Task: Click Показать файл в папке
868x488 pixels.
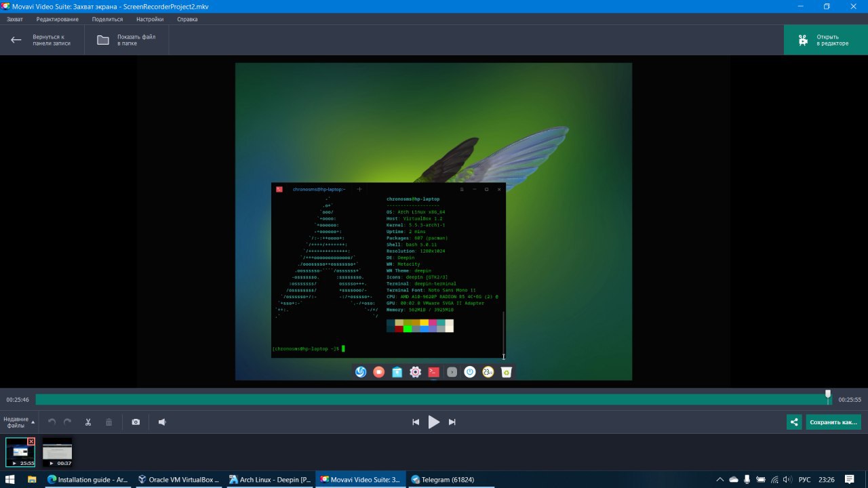Action: click(127, 40)
